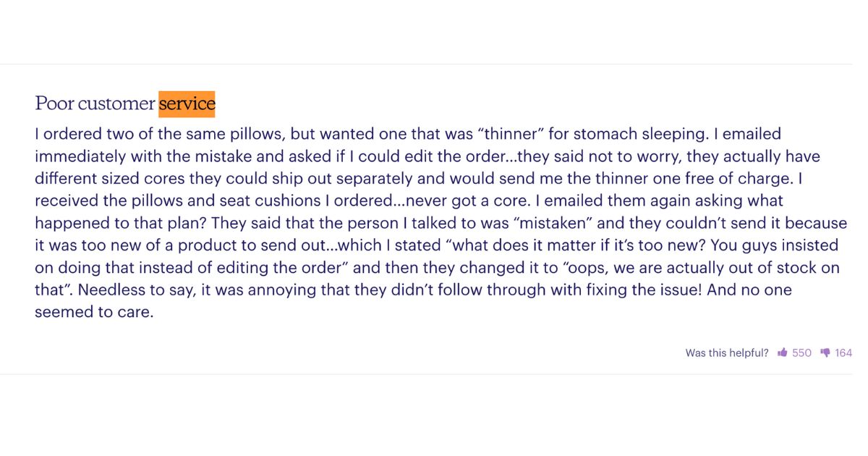The image size is (868, 456).
Task: Click the final words "seemed to care."
Action: point(95,312)
